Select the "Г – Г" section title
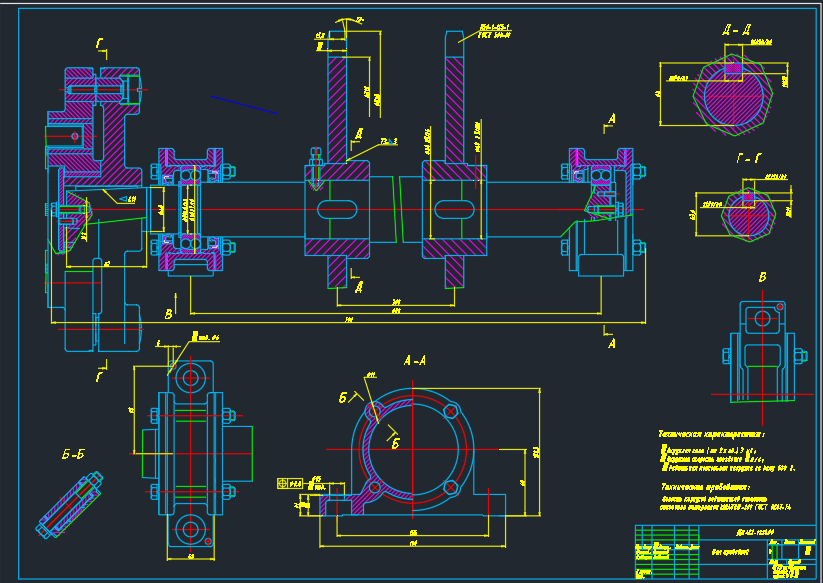 tap(749, 158)
